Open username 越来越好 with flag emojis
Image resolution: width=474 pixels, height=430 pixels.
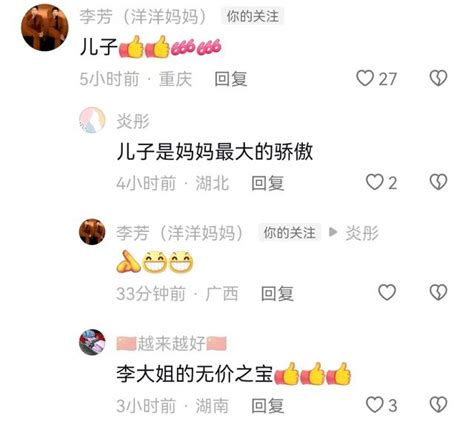tap(172, 343)
